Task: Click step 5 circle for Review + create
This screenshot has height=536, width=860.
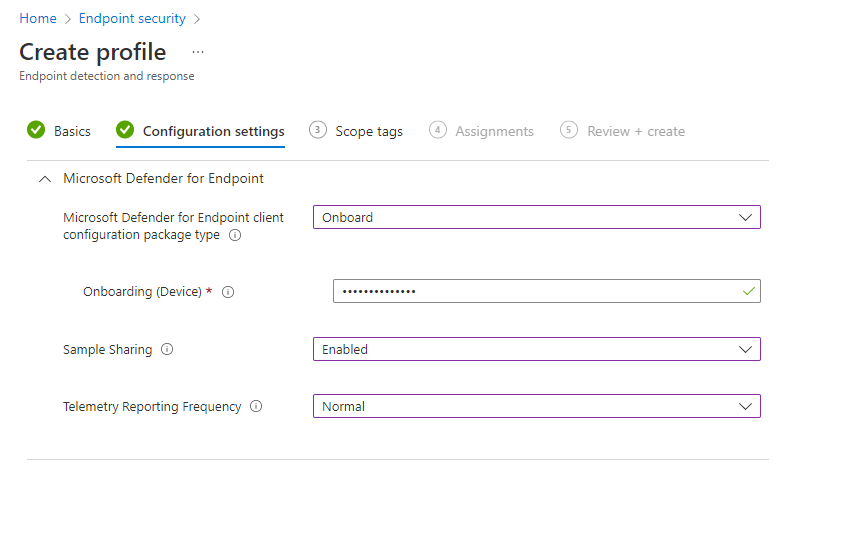Action: [569, 130]
